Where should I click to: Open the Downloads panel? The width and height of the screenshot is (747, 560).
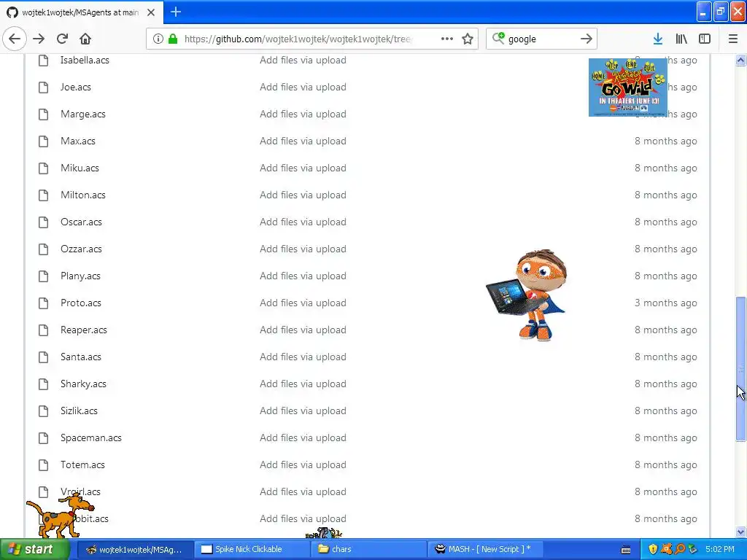658,39
